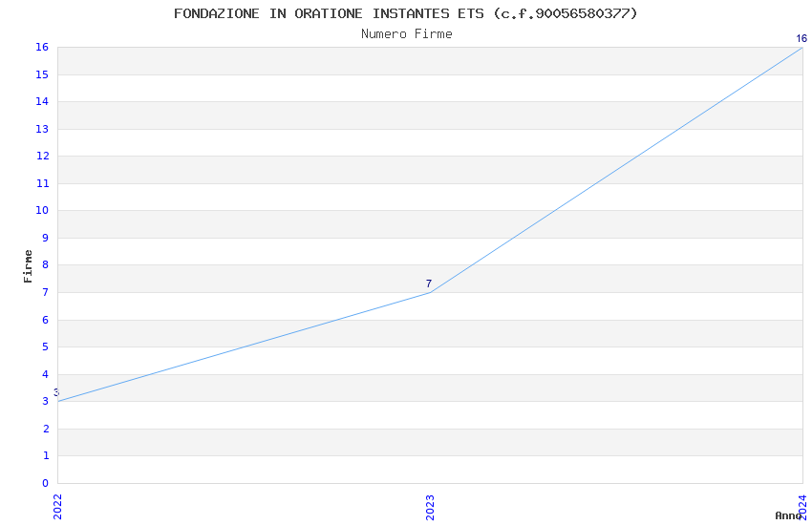Click the subtitle Numero Firme
Image resolution: width=812 pixels, height=525 pixels.
407,34
